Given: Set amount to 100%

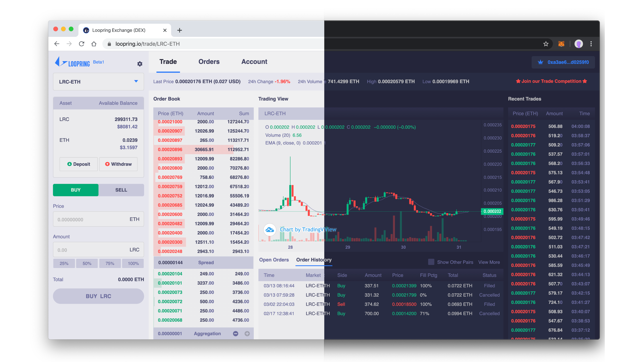Looking at the screenshot, I should 133,263.
